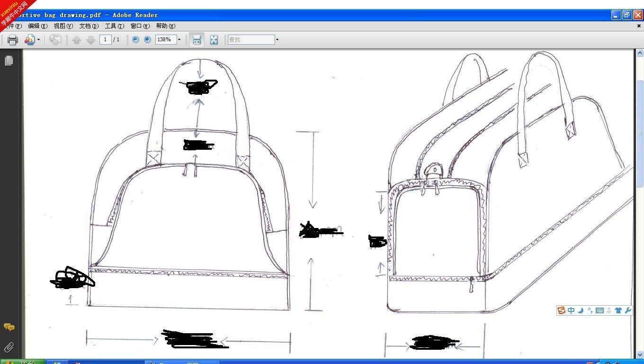Open the 帮助(H) menu

[165, 26]
